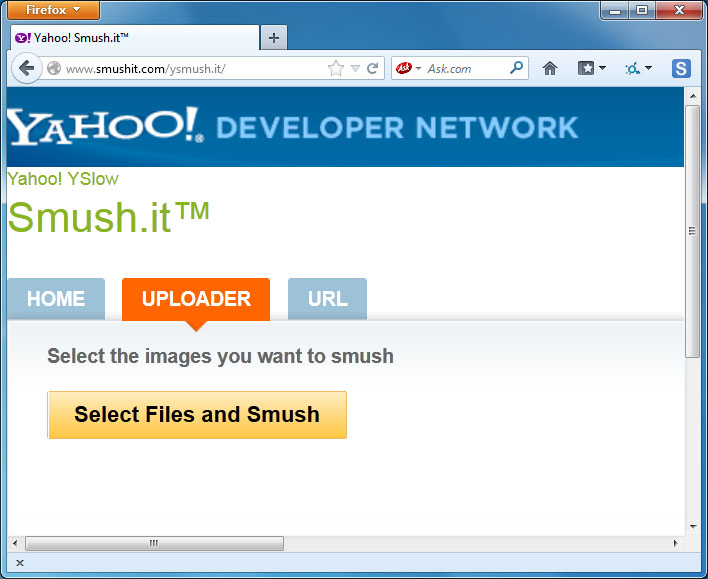
Task: Expand the add-on icon dropdown arrow
Action: pyautogui.click(x=648, y=68)
